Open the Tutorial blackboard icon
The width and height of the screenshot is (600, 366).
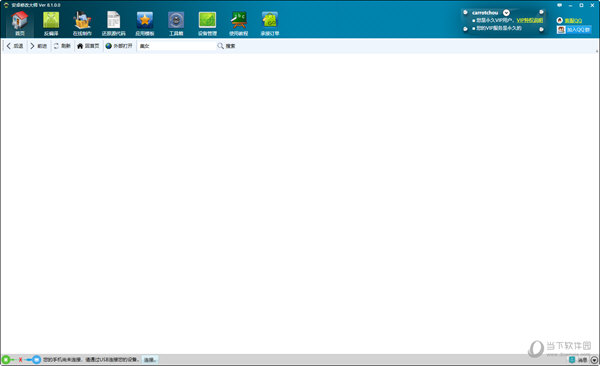[238, 23]
